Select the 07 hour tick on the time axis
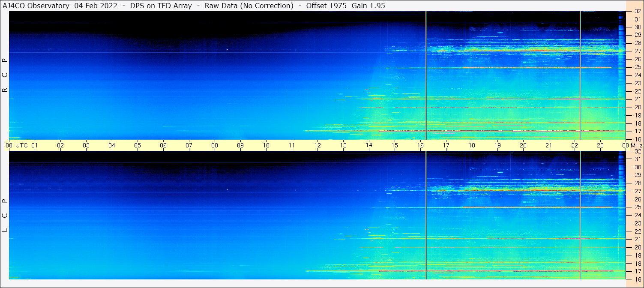The image size is (644, 288). pos(189,145)
